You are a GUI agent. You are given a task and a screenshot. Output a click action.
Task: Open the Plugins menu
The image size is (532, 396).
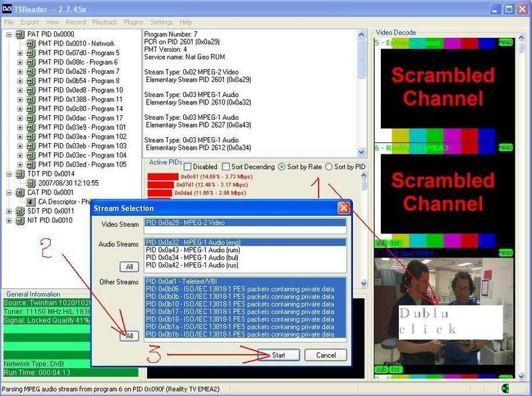[x=133, y=22]
